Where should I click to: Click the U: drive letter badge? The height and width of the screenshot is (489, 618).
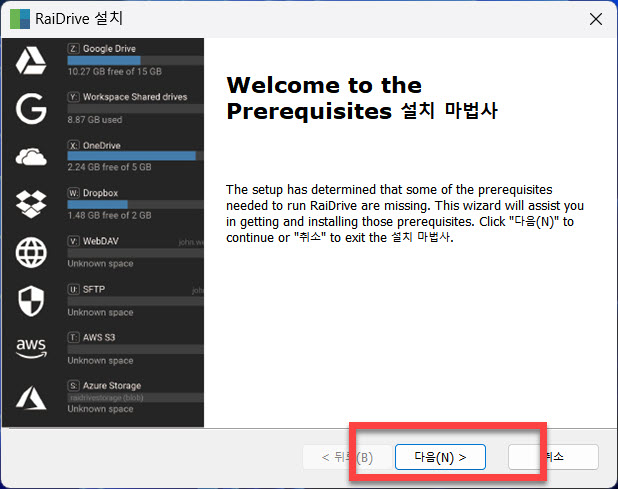coord(73,290)
